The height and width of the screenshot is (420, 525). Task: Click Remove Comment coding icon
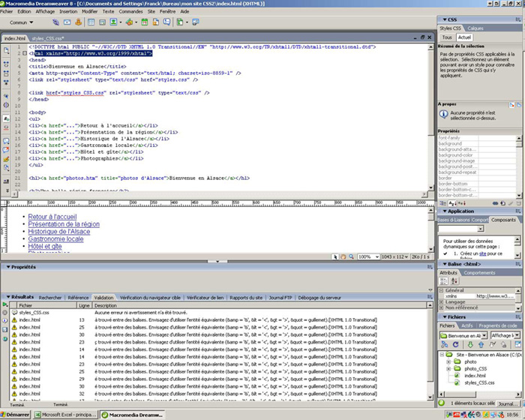click(x=6, y=150)
